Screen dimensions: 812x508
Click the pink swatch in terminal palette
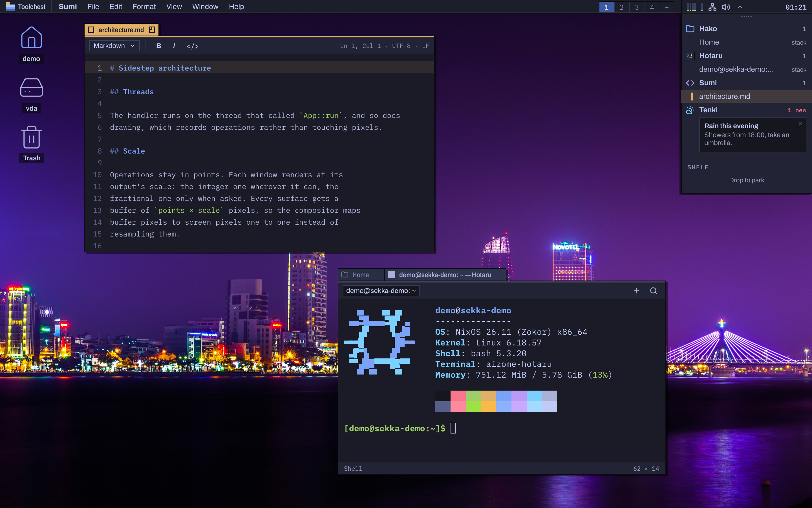click(458, 396)
